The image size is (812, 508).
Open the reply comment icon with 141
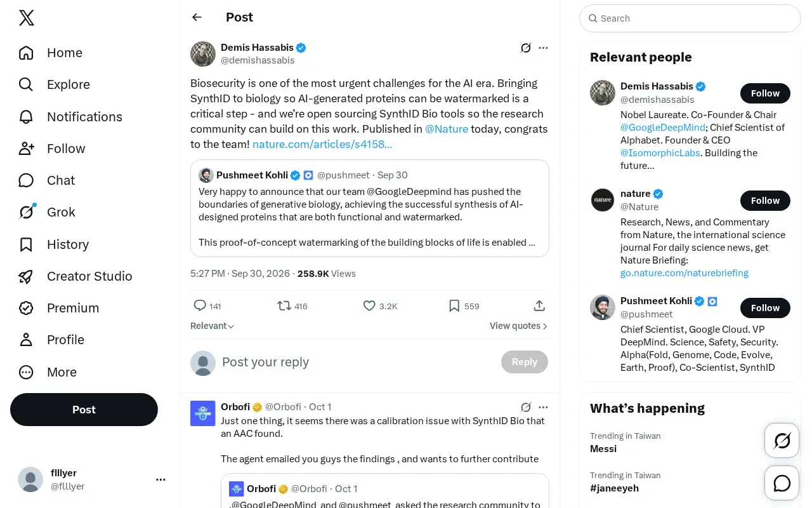pos(207,306)
